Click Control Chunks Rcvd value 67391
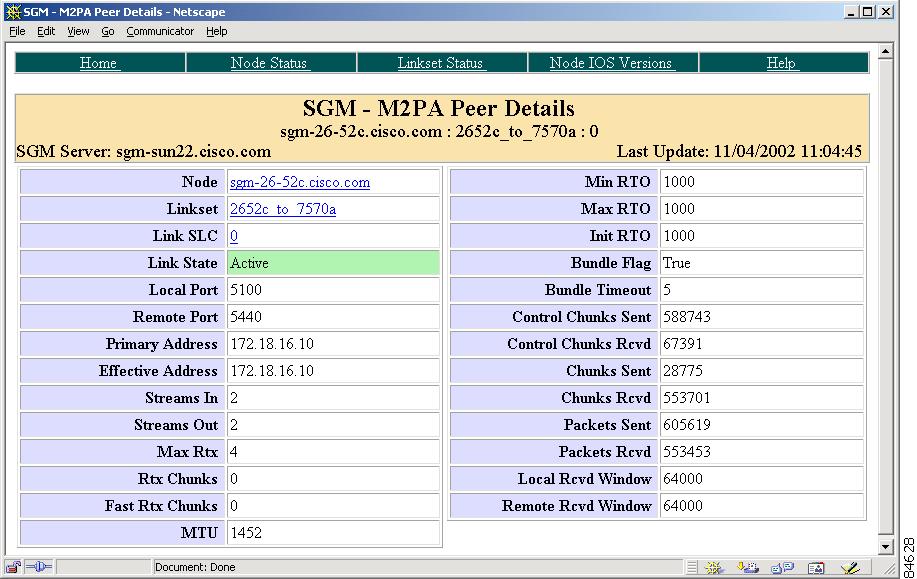917x579 pixels. click(682, 344)
